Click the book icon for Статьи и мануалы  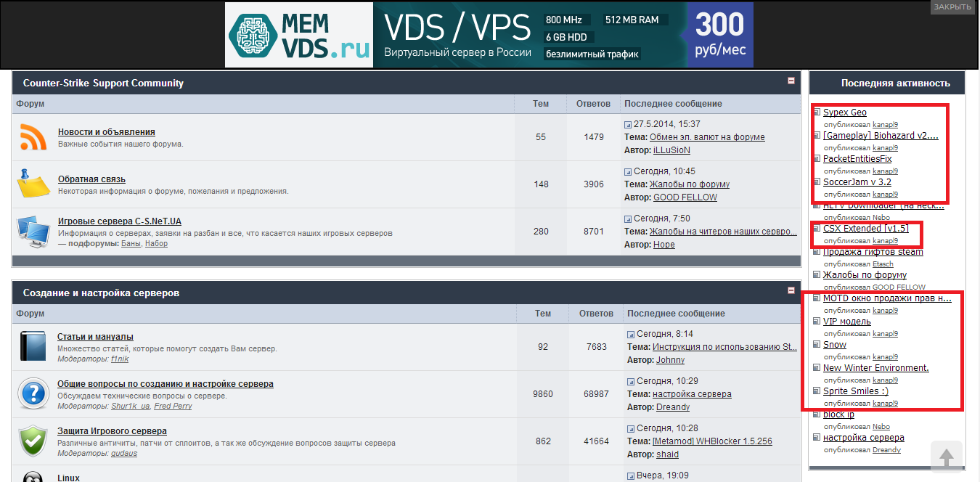(x=33, y=347)
